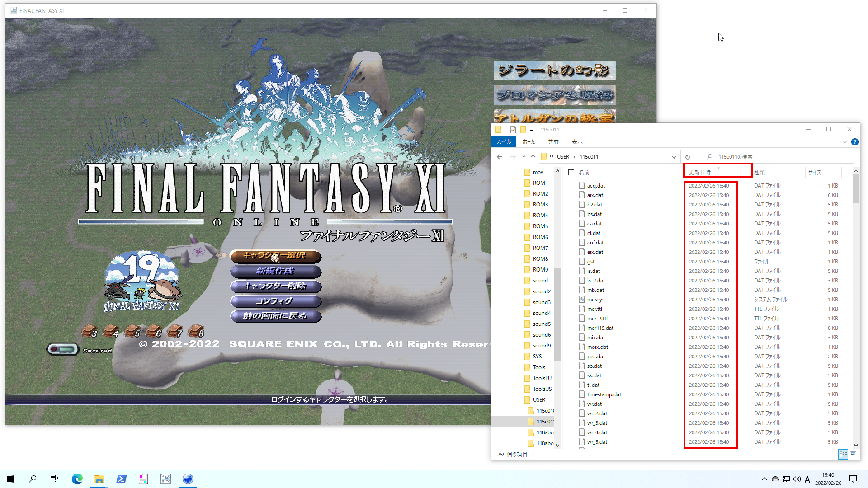Open Task View on taskbar

[x=54, y=479]
